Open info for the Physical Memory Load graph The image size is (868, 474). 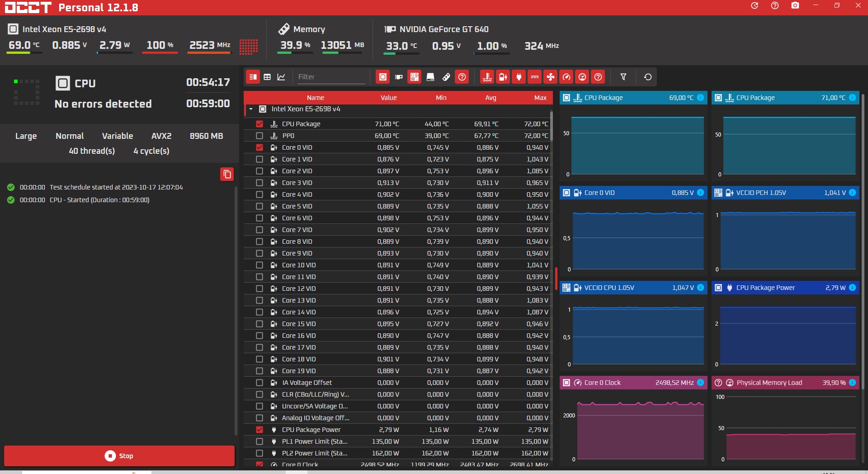pos(852,383)
